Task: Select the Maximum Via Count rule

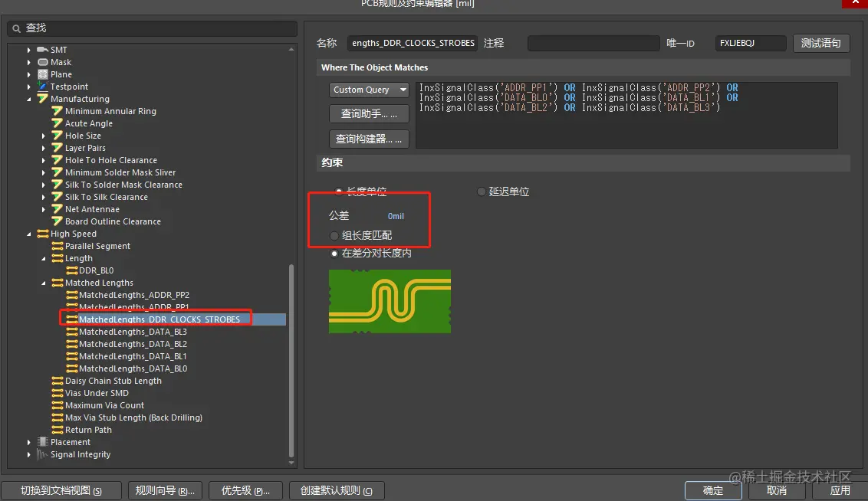Action: 104,404
